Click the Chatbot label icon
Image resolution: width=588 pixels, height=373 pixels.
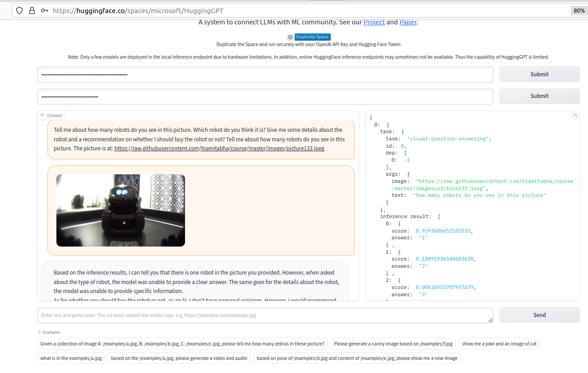click(42, 116)
